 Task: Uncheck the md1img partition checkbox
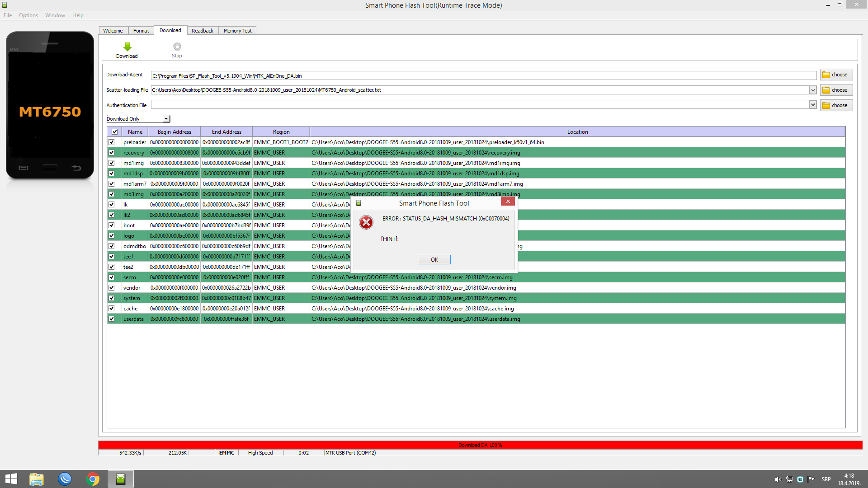pyautogui.click(x=112, y=163)
